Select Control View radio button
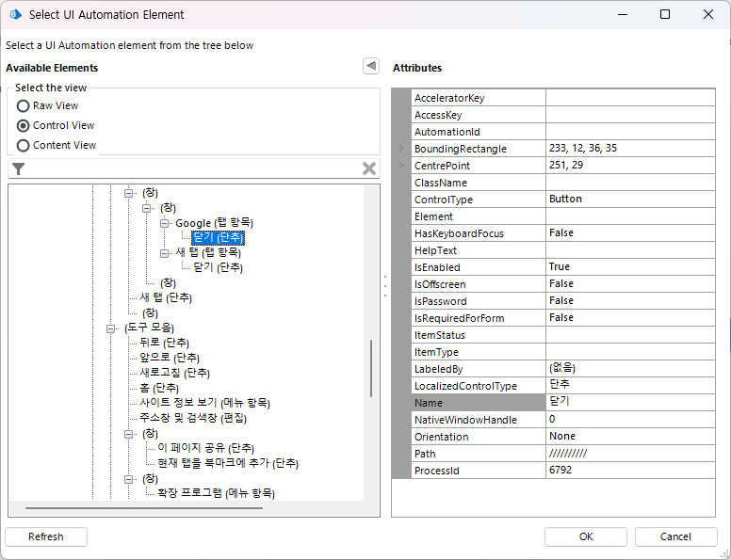 click(24, 125)
